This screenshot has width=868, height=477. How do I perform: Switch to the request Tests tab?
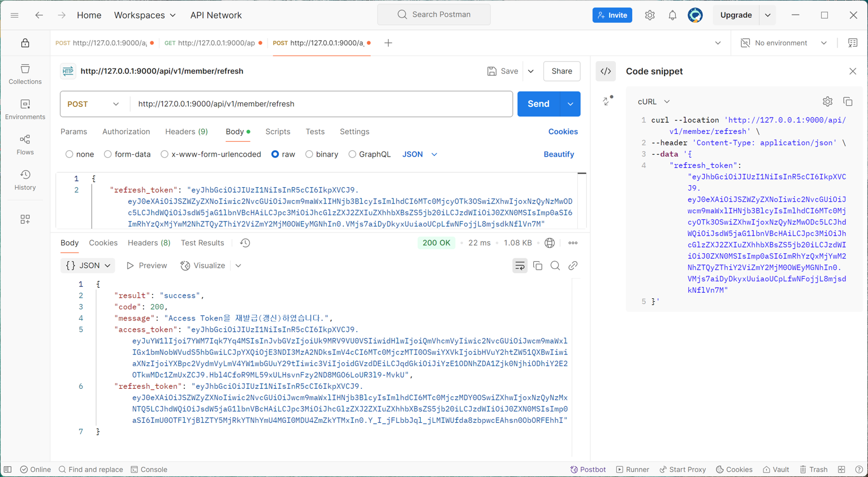click(315, 132)
